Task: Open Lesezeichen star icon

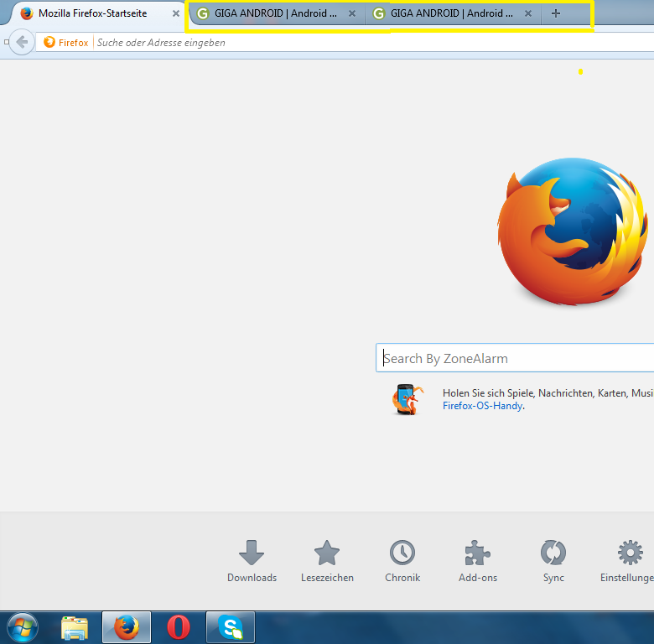Action: [326, 553]
